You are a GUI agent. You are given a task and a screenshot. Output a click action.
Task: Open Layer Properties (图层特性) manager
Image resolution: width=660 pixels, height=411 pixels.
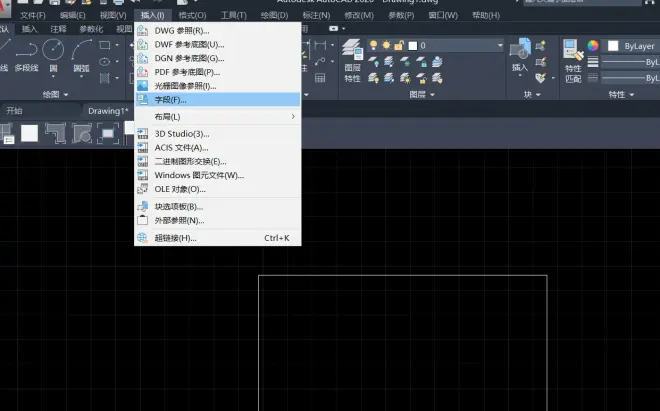click(352, 60)
